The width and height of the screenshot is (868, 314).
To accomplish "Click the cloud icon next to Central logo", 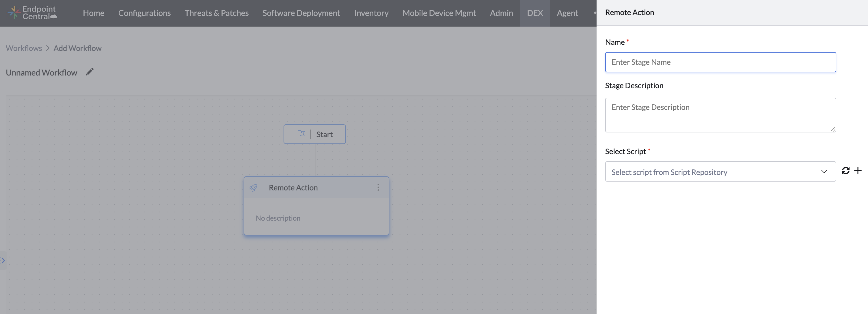I will point(53,16).
